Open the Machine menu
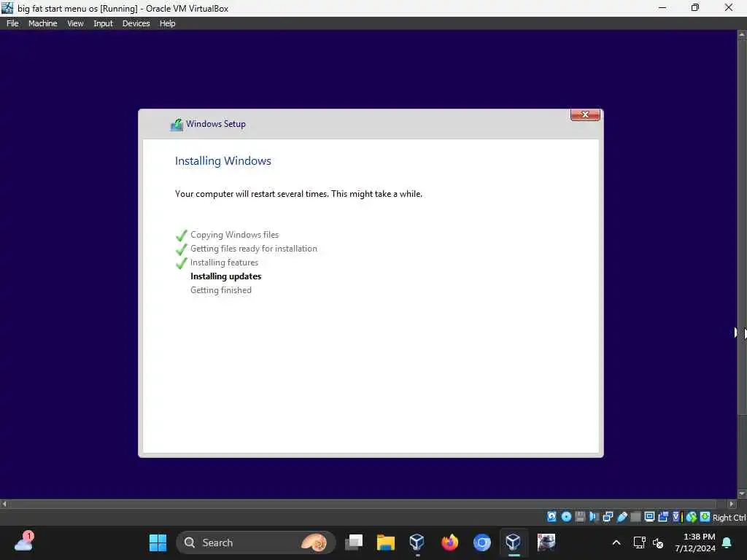747x560 pixels. coord(43,23)
